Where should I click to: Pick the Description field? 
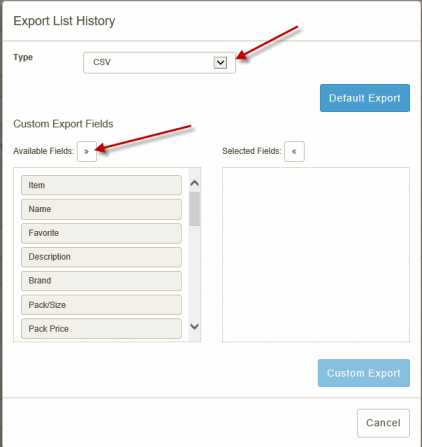[101, 257]
